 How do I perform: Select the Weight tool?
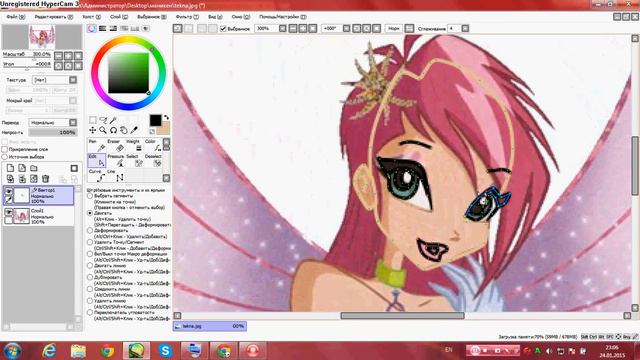(134, 145)
